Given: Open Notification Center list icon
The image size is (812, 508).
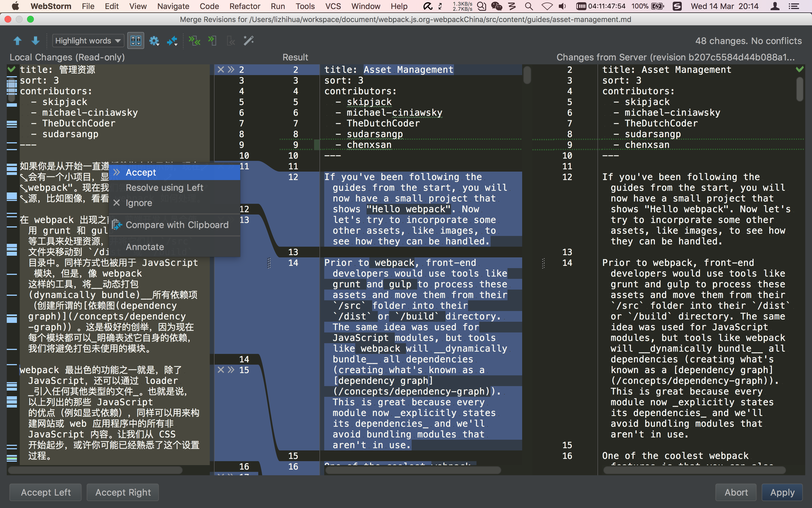Looking at the screenshot, I should [794, 6].
